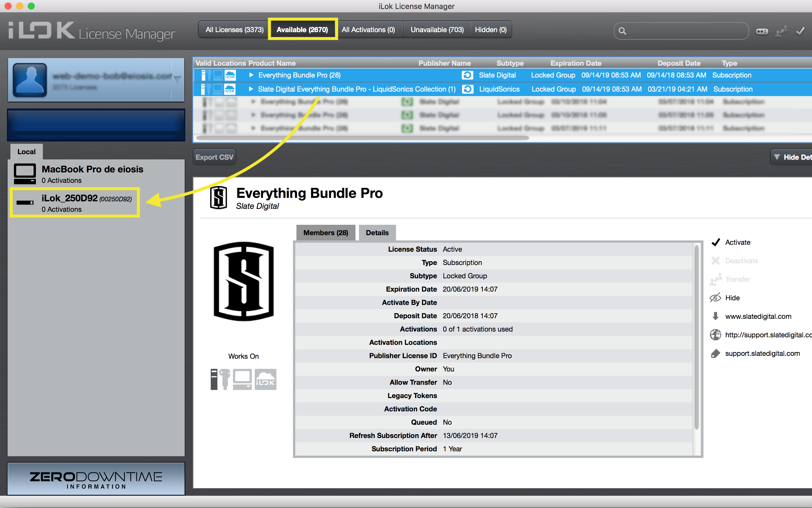Click the pen icon beside support.slatedigital.com
The height and width of the screenshot is (508, 812).
click(x=716, y=354)
